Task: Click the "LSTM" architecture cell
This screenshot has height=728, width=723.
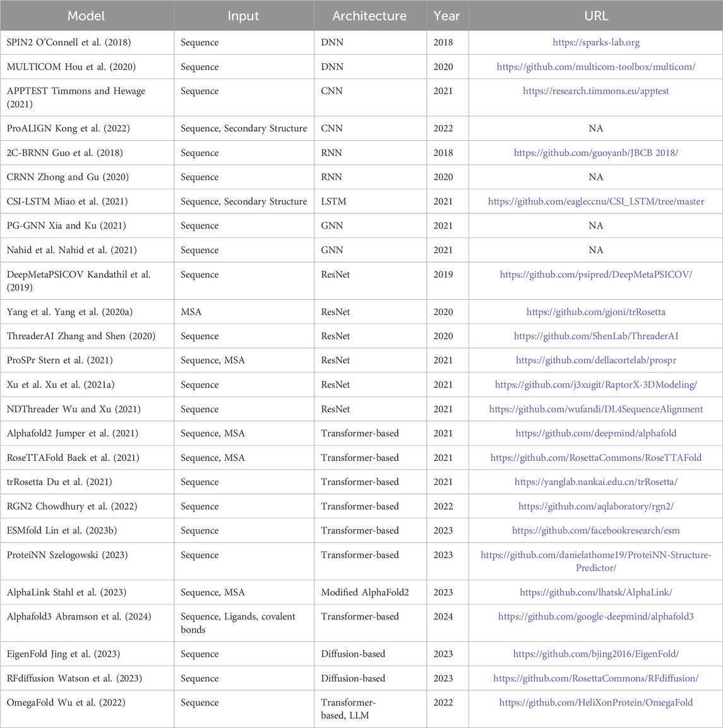Action: (x=370, y=201)
